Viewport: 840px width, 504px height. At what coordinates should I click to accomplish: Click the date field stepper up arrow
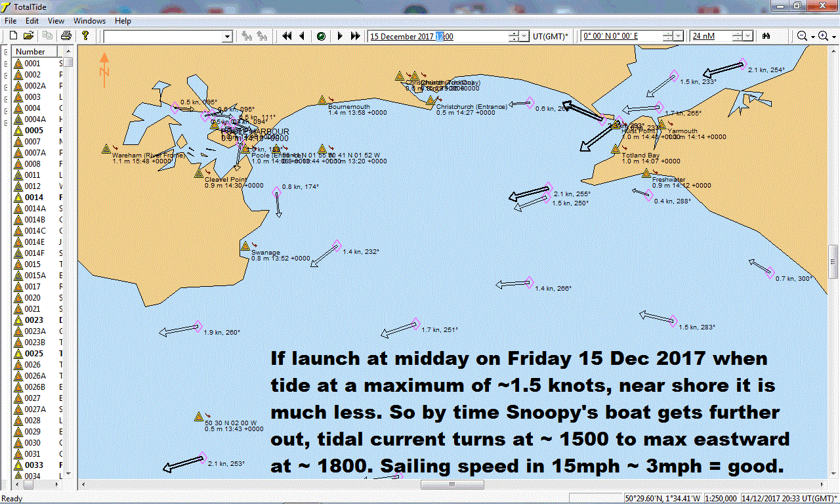pyautogui.click(x=513, y=33)
